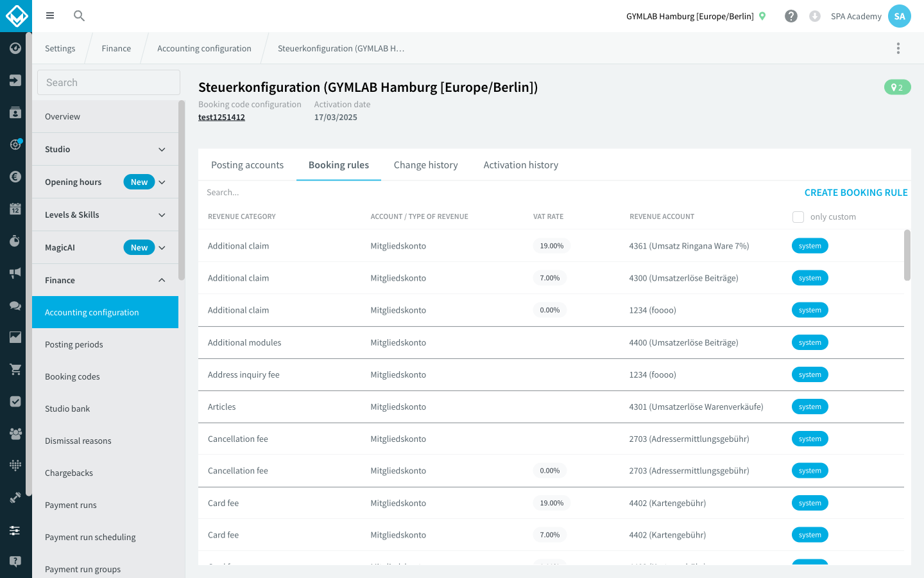Click the location pin next to GYMLAB Hamburg

tap(762, 16)
